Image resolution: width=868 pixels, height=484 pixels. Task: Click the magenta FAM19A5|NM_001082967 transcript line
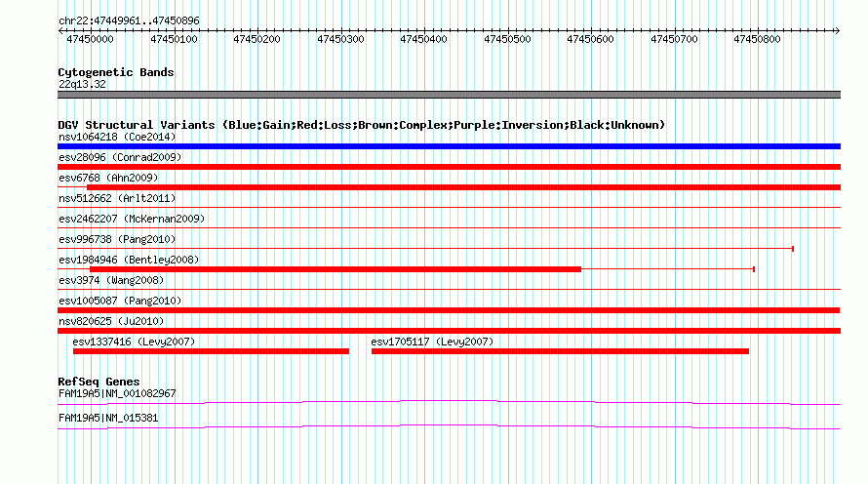pyautogui.click(x=449, y=402)
